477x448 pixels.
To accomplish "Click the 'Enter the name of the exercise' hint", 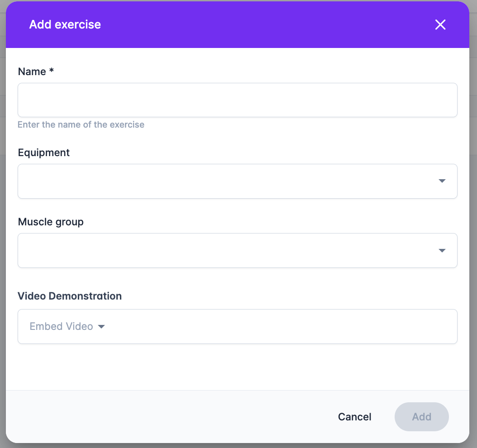I will pyautogui.click(x=81, y=124).
